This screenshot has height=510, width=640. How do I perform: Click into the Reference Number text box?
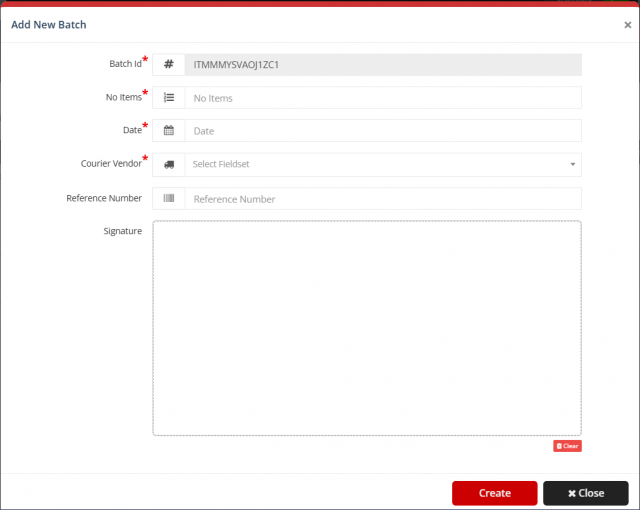click(382, 199)
